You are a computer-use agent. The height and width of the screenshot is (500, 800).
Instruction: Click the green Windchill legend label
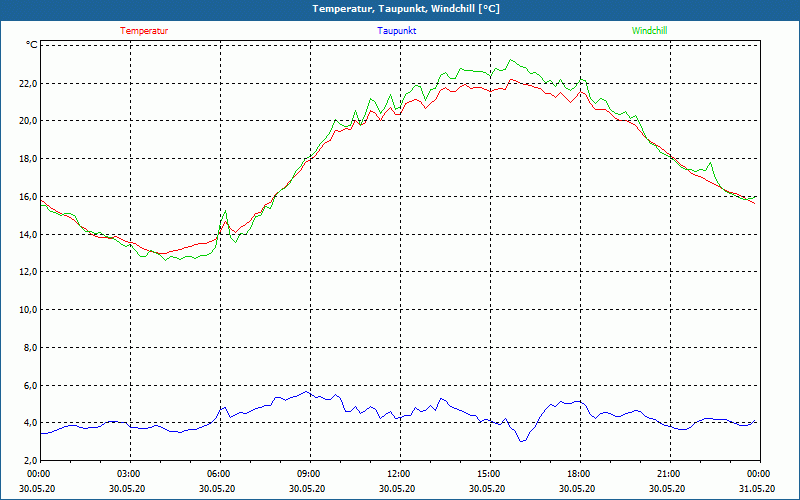coord(649,31)
